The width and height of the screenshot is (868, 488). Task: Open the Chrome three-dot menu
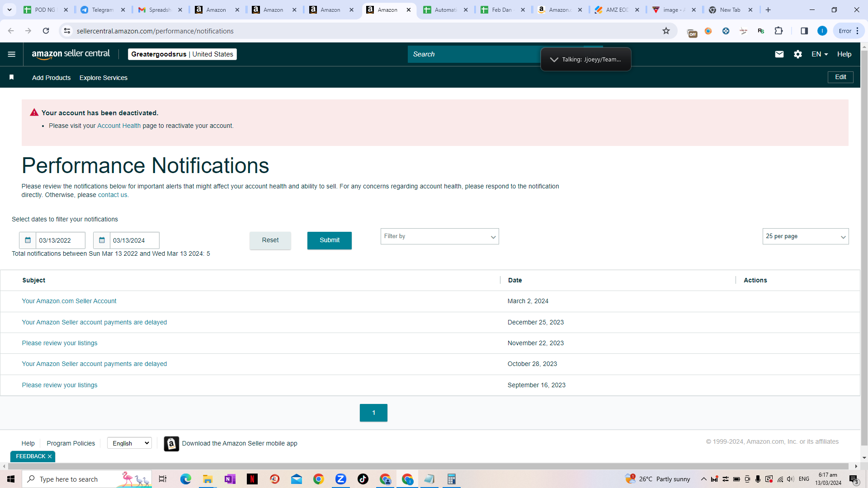pos(858,31)
